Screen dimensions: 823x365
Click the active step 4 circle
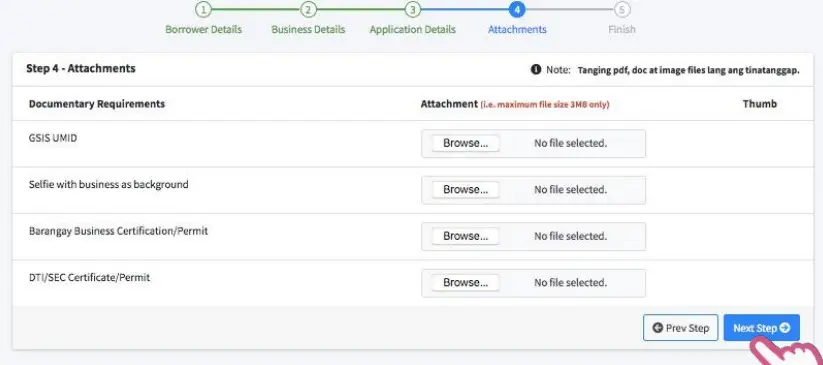pos(517,9)
